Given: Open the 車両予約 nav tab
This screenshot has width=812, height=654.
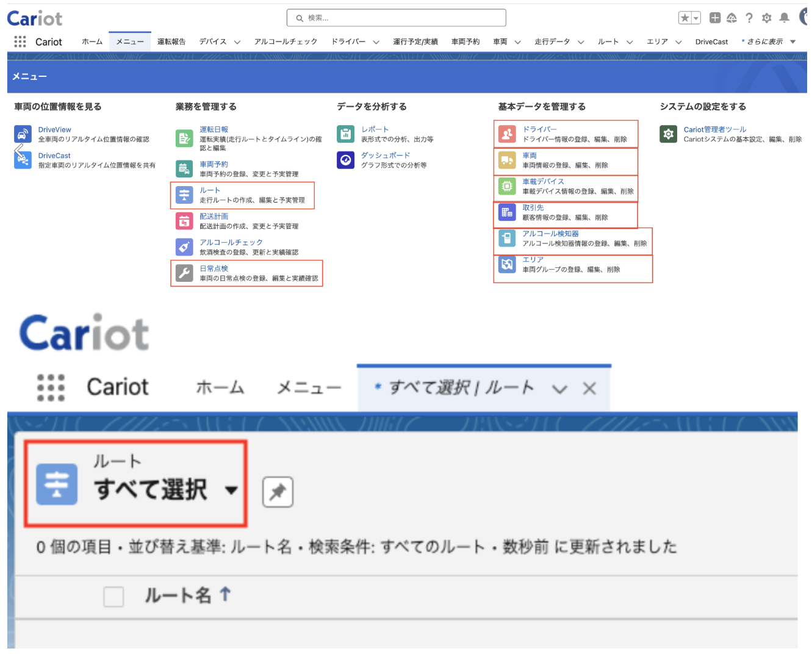Looking at the screenshot, I should point(465,41).
